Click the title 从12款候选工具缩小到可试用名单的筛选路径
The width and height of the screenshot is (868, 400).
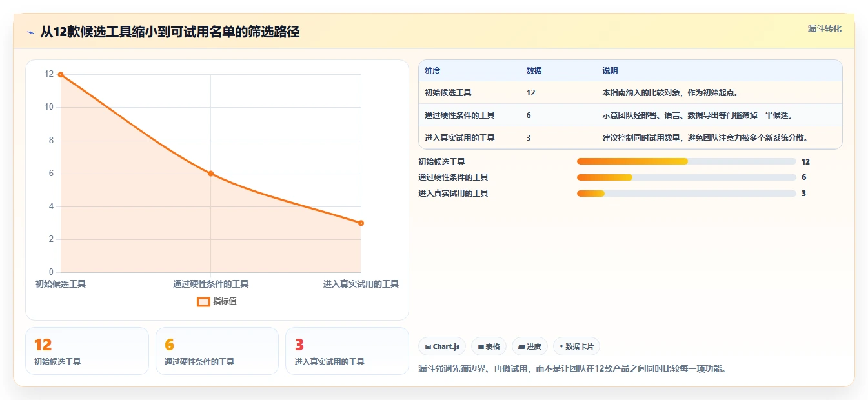click(x=170, y=32)
